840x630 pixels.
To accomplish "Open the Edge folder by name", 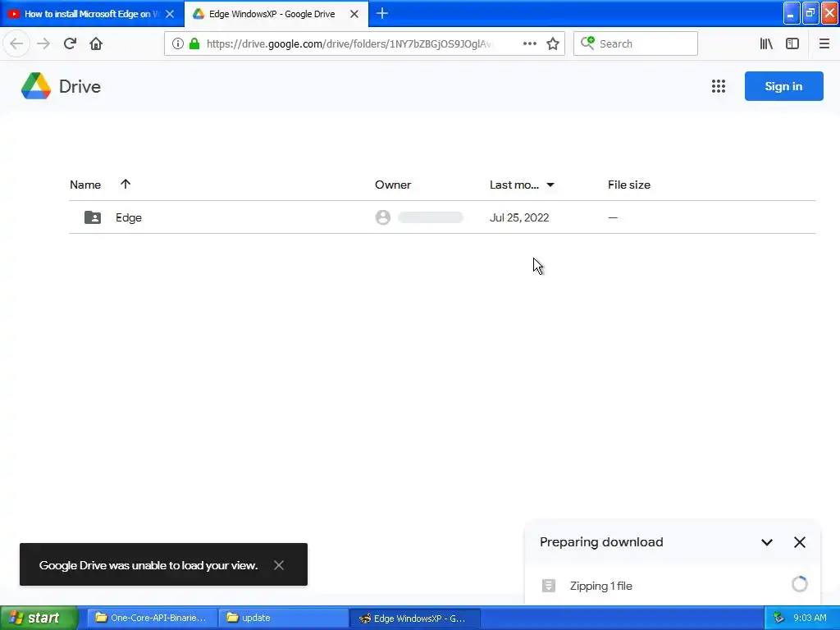I will [129, 217].
